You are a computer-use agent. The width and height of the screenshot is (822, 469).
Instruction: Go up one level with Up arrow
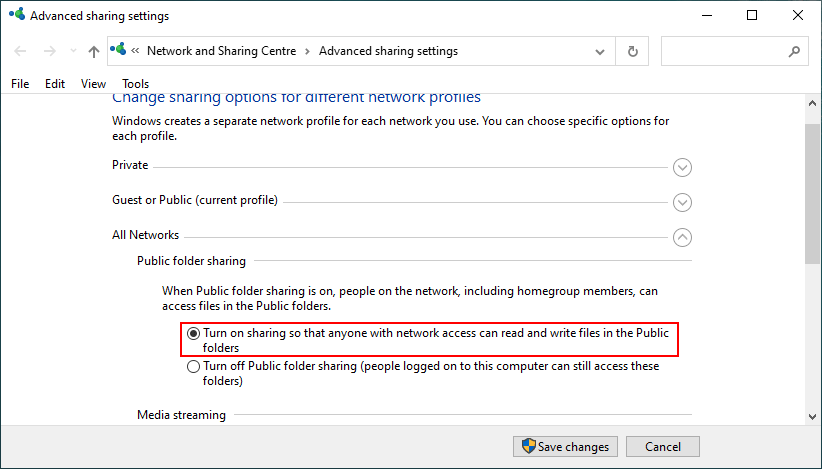(x=94, y=51)
